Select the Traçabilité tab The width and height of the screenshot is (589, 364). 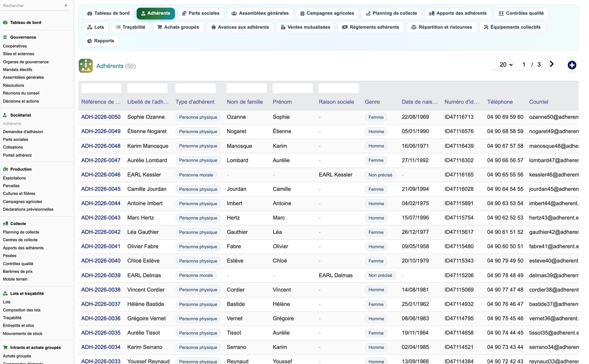pos(130,27)
